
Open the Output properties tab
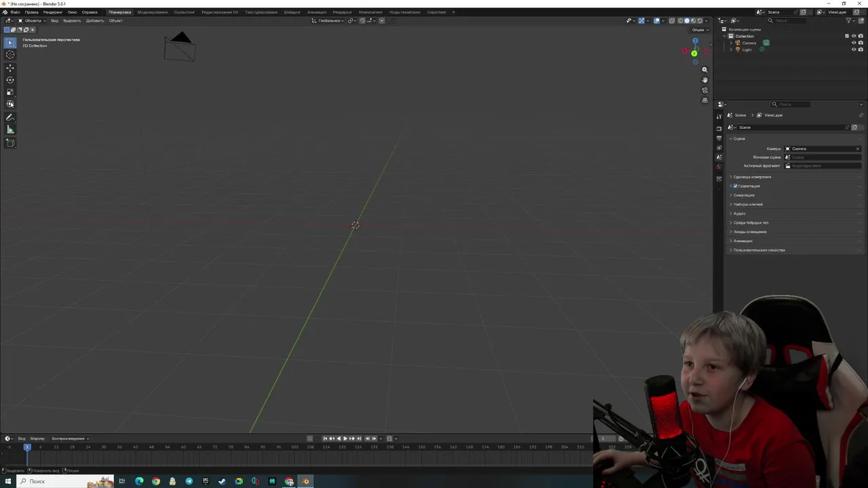pos(719,138)
